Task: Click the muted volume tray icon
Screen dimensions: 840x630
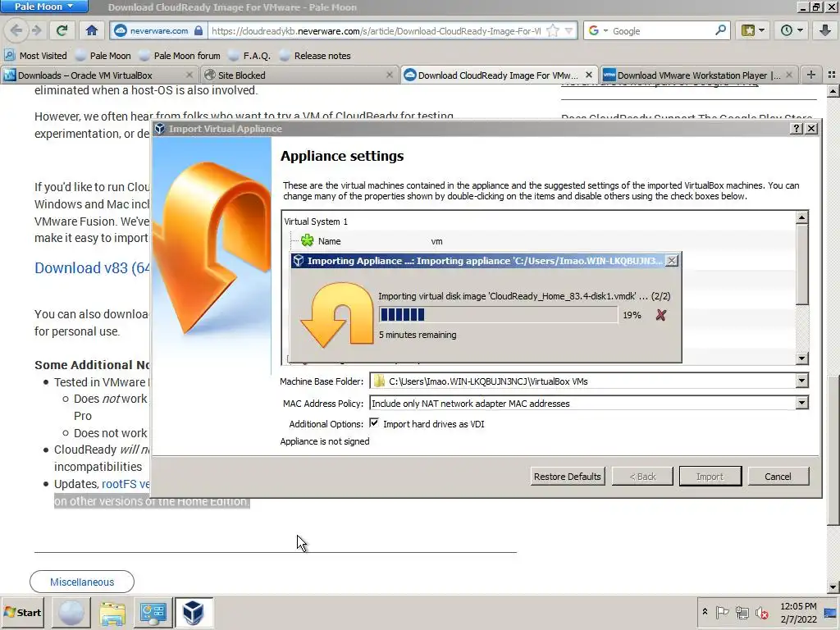Action: [761, 612]
